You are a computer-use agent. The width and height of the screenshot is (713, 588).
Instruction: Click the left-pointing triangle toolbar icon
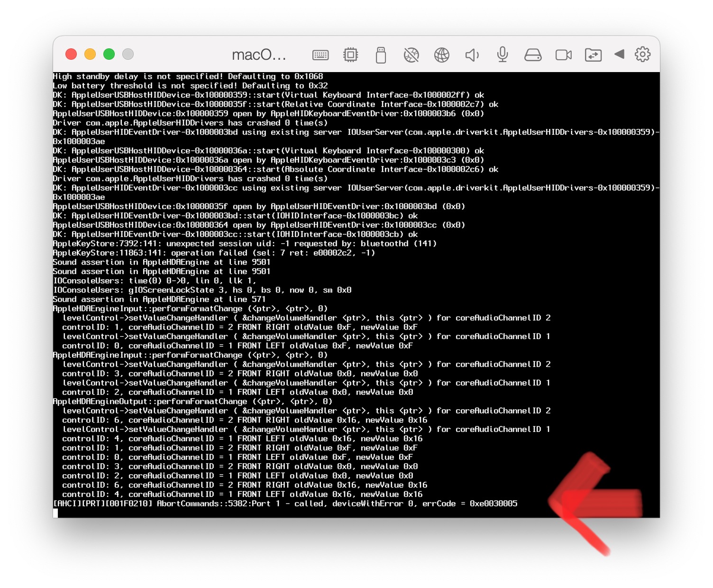pyautogui.click(x=619, y=54)
